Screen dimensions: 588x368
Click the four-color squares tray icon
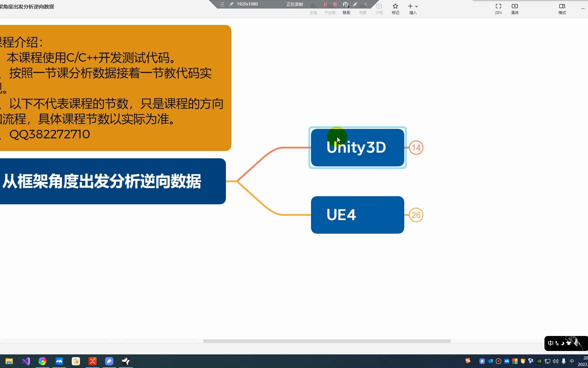pos(515,361)
